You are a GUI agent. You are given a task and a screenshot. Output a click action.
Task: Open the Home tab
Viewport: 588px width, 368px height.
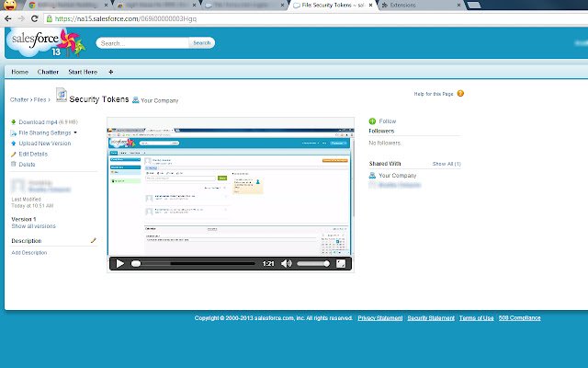(x=20, y=72)
